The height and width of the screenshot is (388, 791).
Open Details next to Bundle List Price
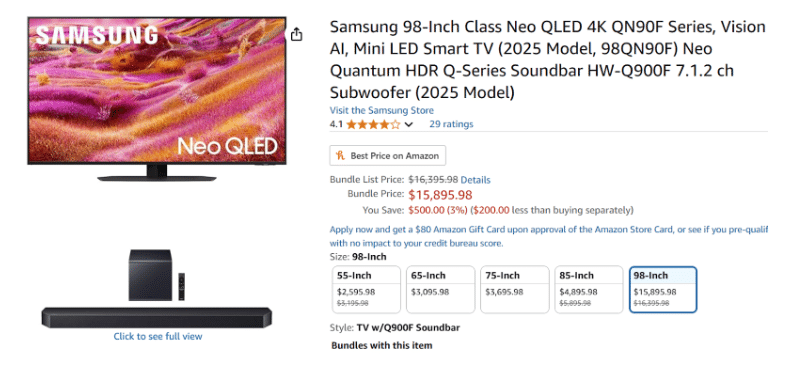(x=475, y=180)
